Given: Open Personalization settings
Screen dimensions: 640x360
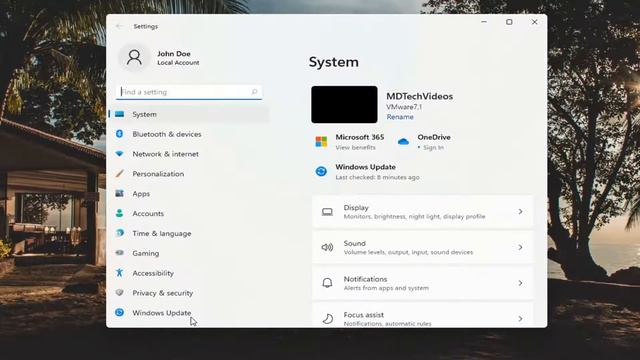Looking at the screenshot, I should tap(189, 173).
